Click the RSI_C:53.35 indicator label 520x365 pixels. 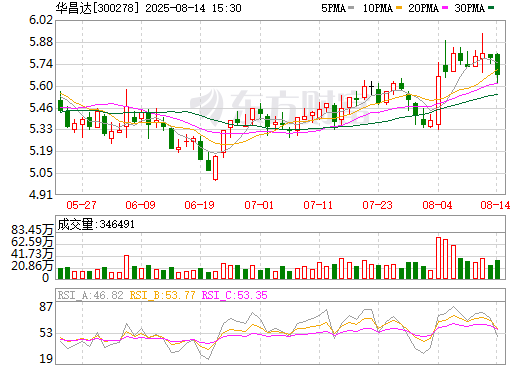point(235,295)
